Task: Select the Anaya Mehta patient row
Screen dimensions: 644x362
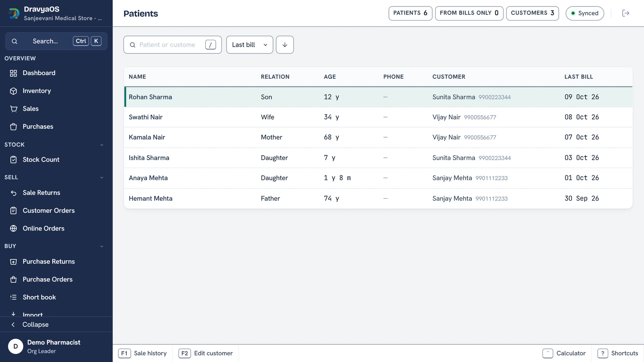Action: pyautogui.click(x=378, y=178)
